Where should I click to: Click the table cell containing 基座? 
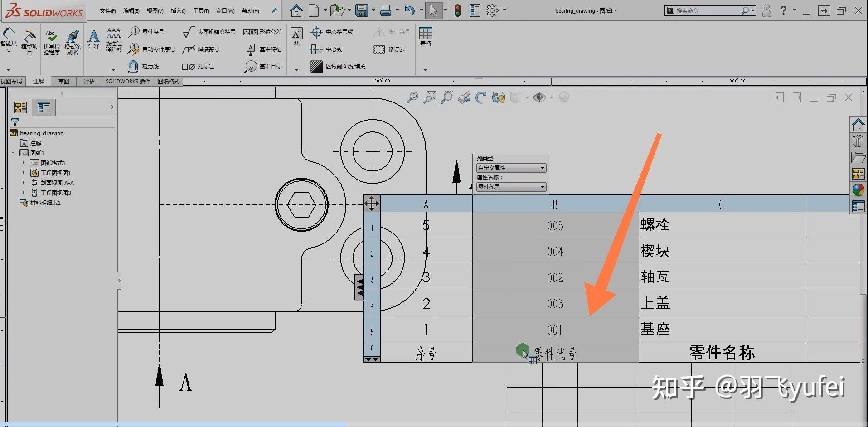point(722,329)
